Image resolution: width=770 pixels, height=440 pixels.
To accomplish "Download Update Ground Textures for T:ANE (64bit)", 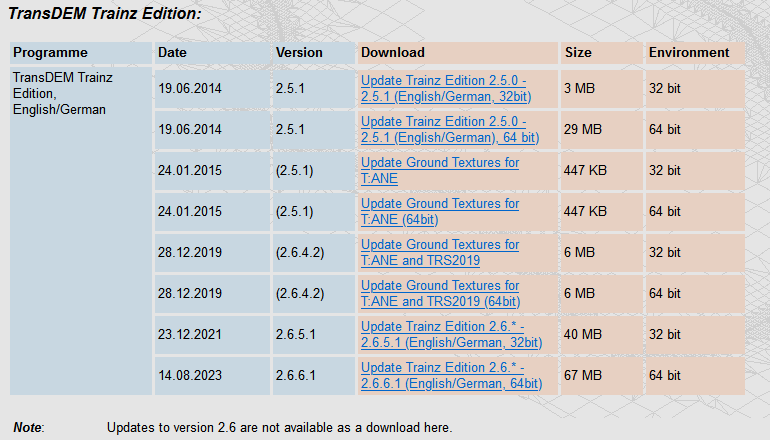I will [440, 212].
